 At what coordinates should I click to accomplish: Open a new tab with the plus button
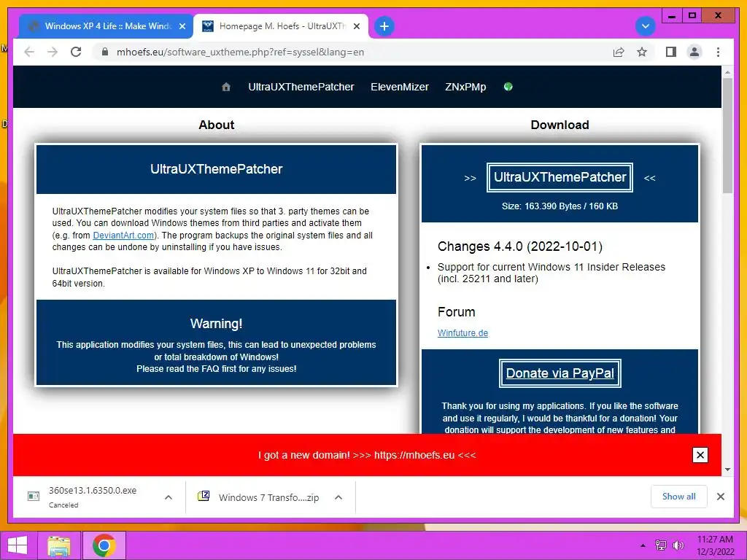[x=384, y=26]
